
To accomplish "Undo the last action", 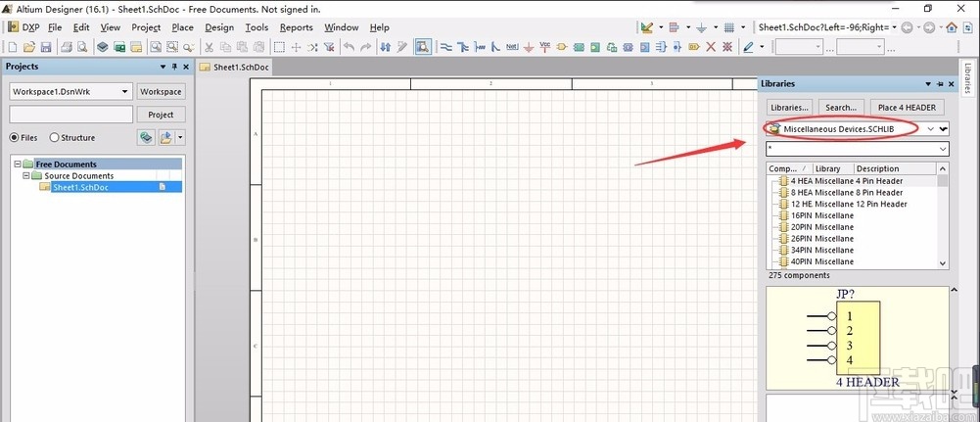I will coord(350,47).
